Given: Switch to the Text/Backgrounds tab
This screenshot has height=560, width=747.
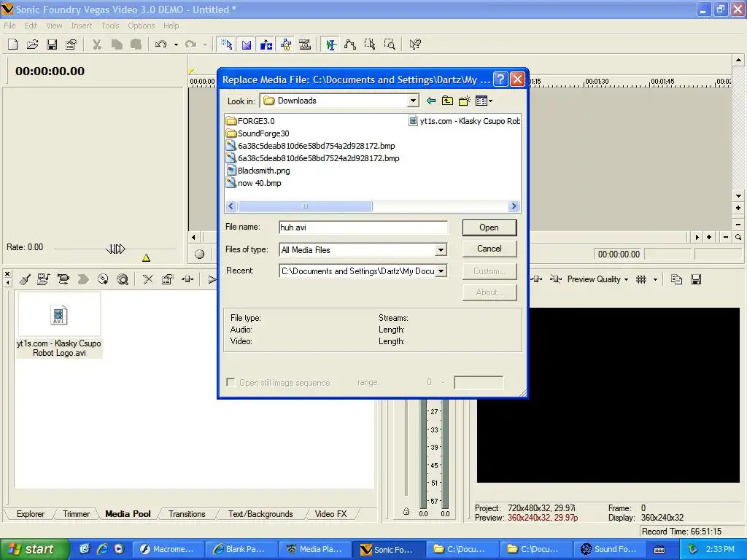Looking at the screenshot, I should (x=260, y=514).
